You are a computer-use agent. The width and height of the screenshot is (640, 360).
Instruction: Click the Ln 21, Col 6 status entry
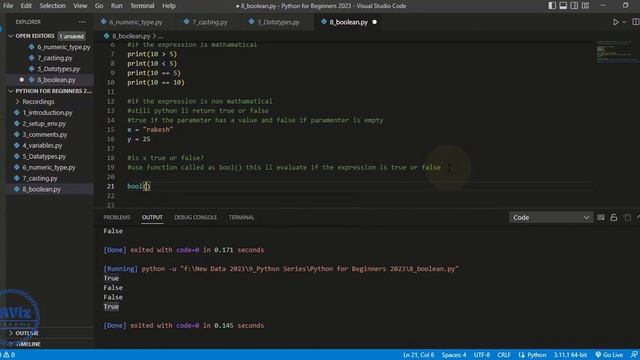(418, 355)
